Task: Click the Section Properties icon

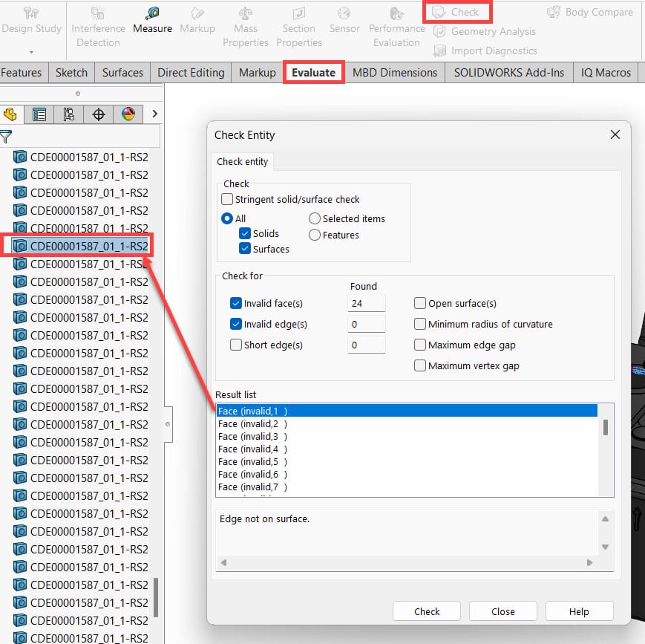Action: [x=298, y=13]
